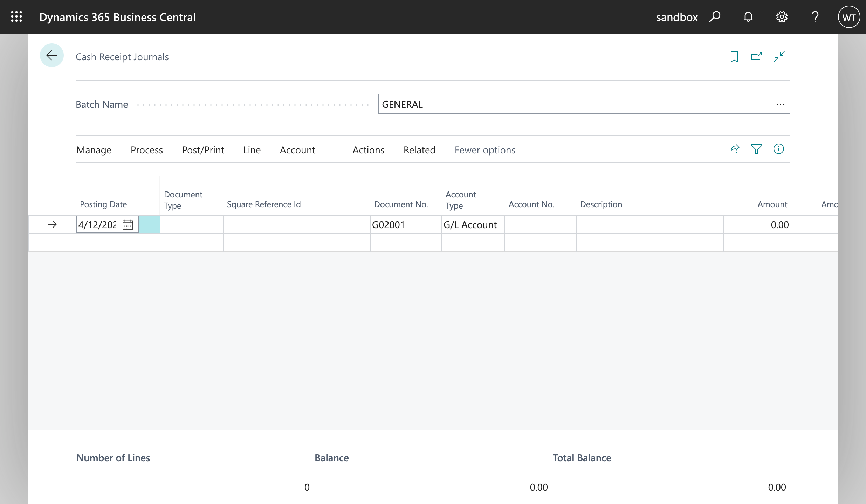
Task: Toggle the filter pane funnel icon
Action: (x=756, y=149)
